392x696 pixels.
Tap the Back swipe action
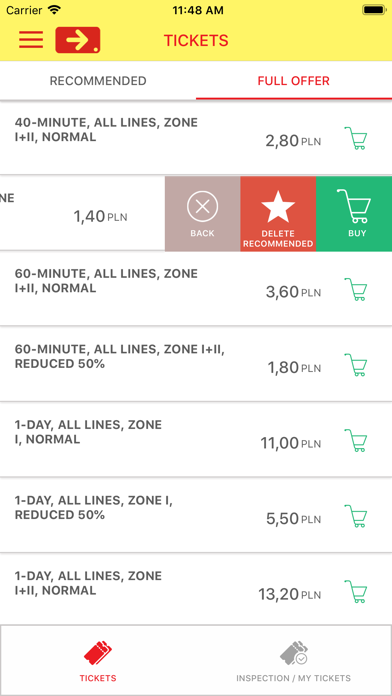202,214
